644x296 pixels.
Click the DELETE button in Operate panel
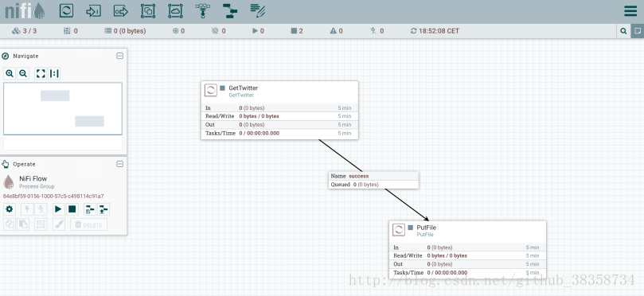[x=88, y=224]
